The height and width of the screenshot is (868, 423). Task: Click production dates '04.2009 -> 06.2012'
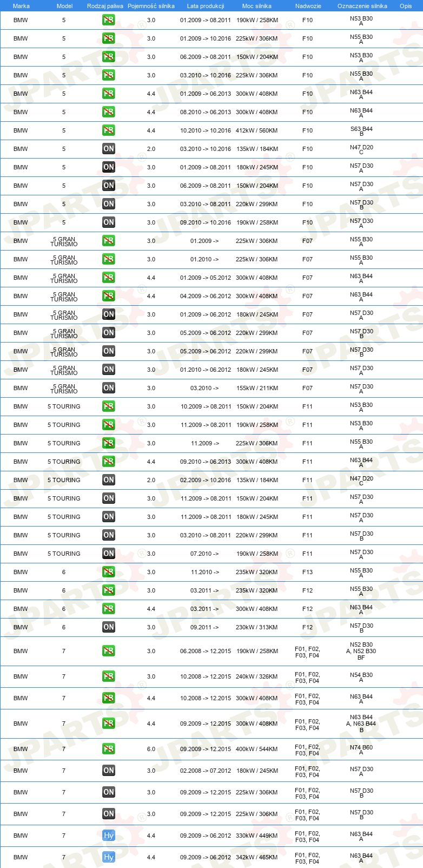click(x=206, y=296)
